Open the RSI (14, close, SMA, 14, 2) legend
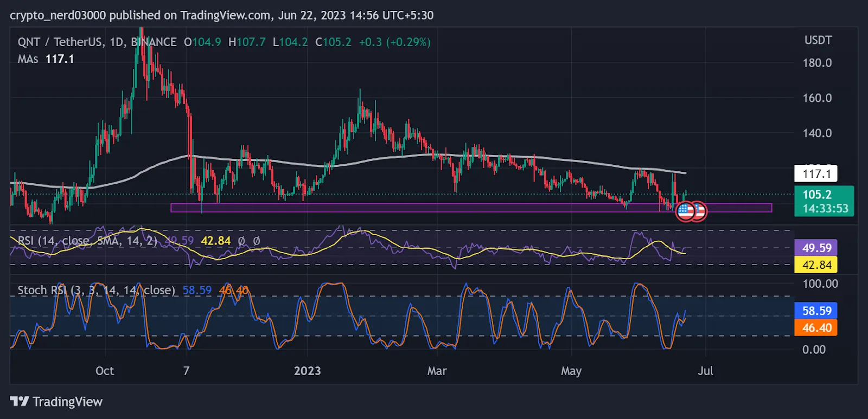Screen dimensions: 868x419 [x=87, y=241]
